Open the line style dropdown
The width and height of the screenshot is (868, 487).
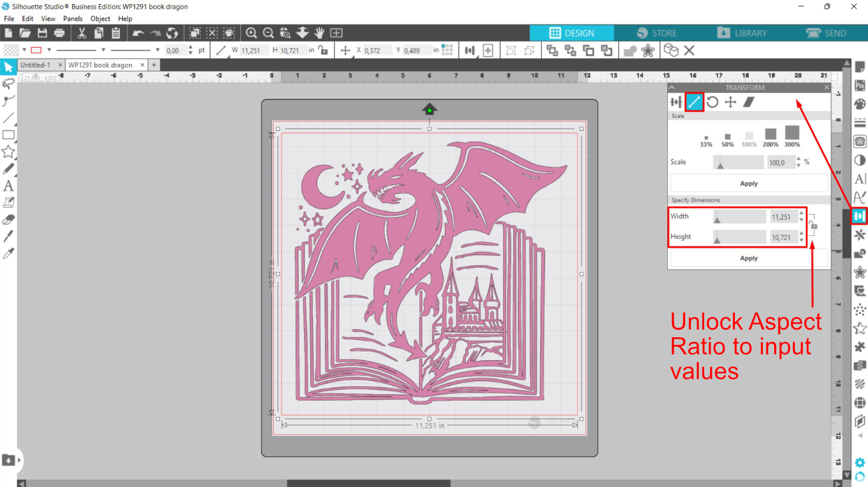click(103, 50)
